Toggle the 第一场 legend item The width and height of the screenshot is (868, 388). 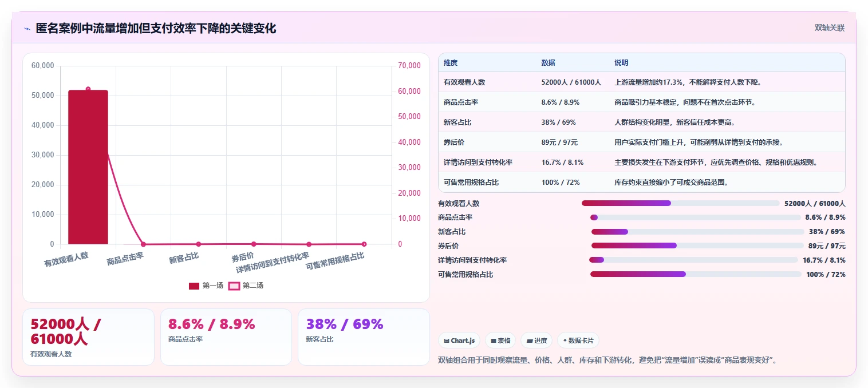coord(206,286)
